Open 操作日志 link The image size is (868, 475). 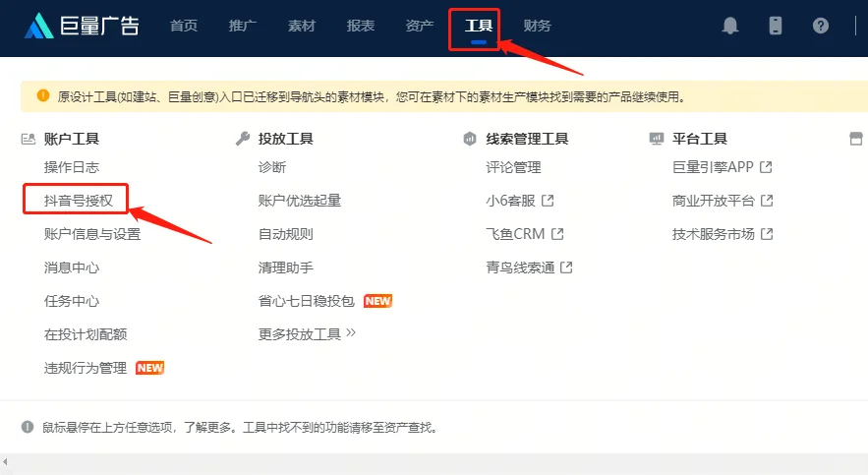coord(72,167)
